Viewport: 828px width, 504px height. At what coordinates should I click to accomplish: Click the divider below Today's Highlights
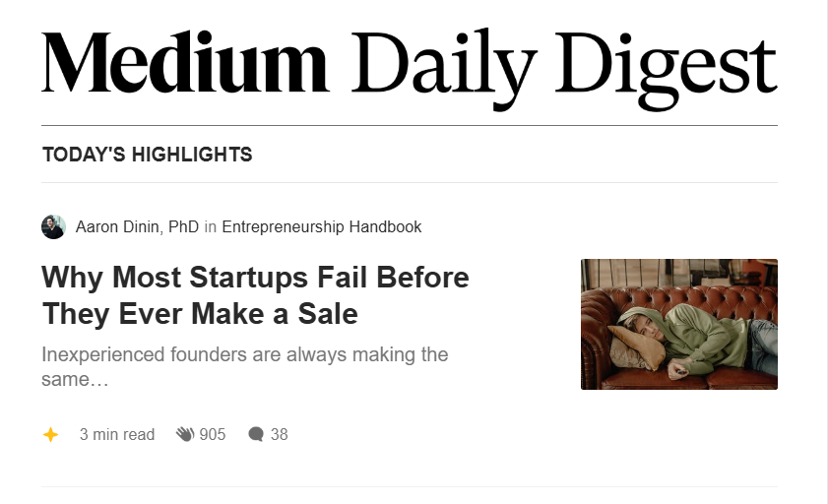coord(410,183)
